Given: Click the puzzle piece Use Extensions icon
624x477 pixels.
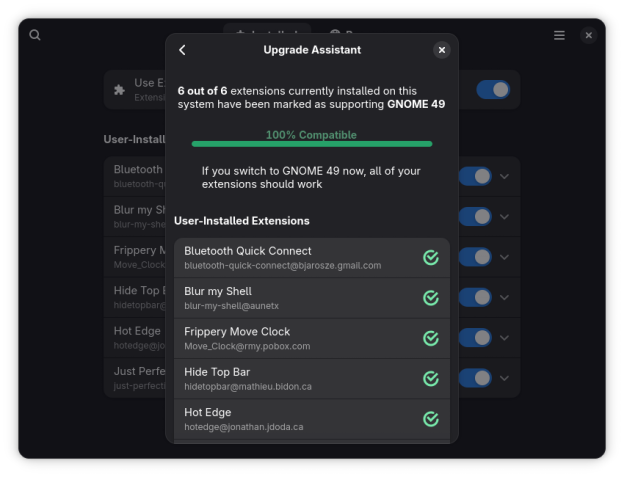Looking at the screenshot, I should pos(120,90).
